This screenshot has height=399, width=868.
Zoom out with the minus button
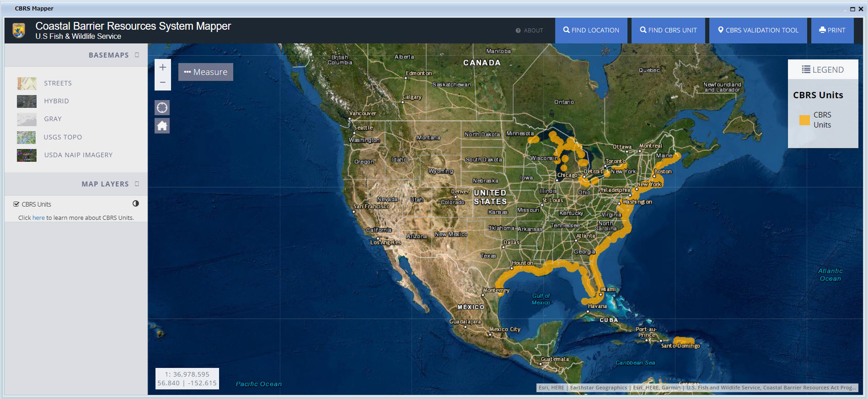pyautogui.click(x=162, y=82)
